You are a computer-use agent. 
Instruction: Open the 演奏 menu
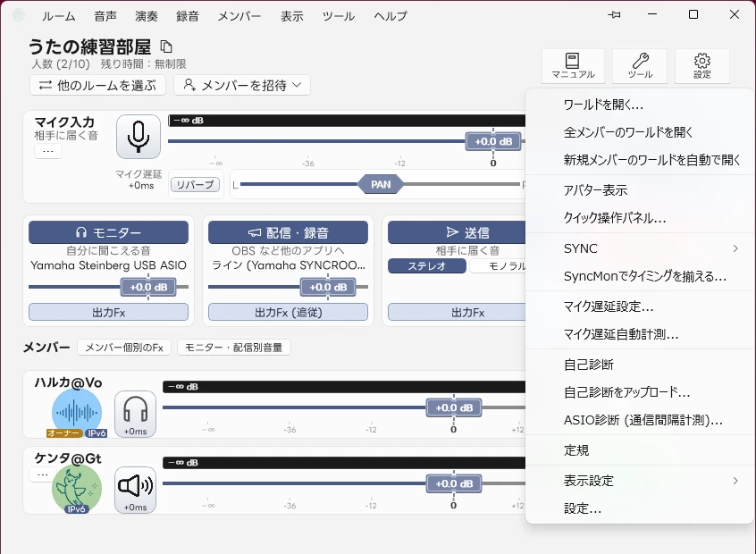(x=146, y=16)
